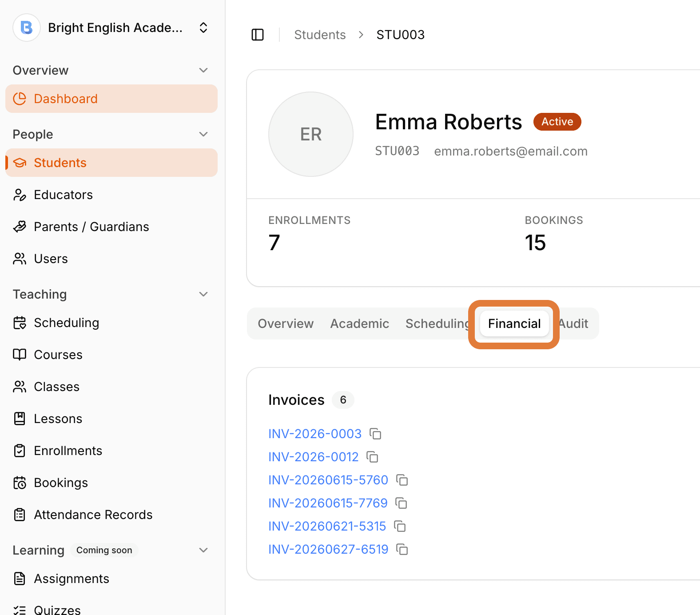Image resolution: width=700 pixels, height=615 pixels.
Task: Click the Coming soon label
Action: point(104,550)
